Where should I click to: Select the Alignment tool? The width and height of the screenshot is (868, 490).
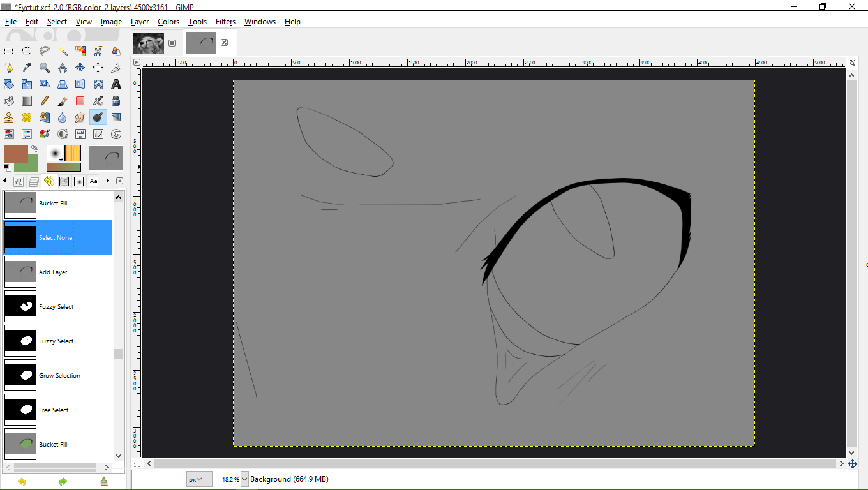tap(98, 68)
